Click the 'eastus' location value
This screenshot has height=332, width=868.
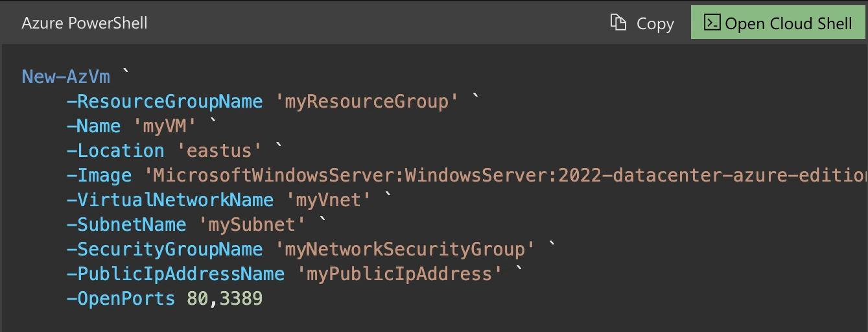tap(220, 151)
